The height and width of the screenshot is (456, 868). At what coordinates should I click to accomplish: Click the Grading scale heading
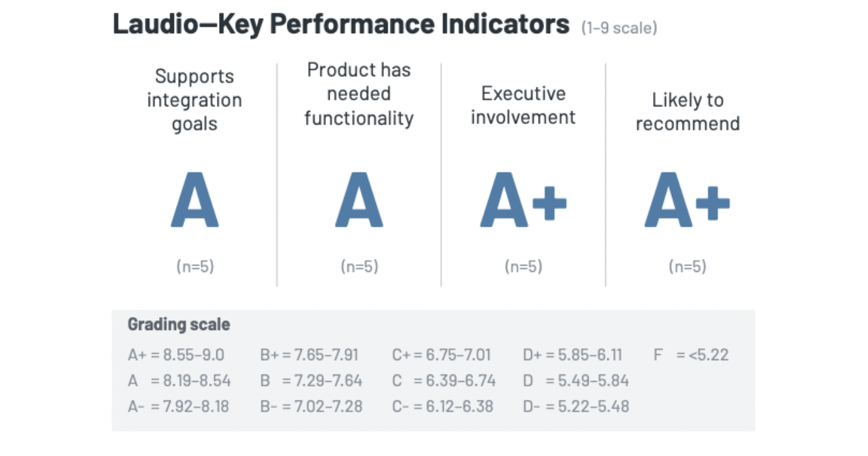pyautogui.click(x=179, y=324)
